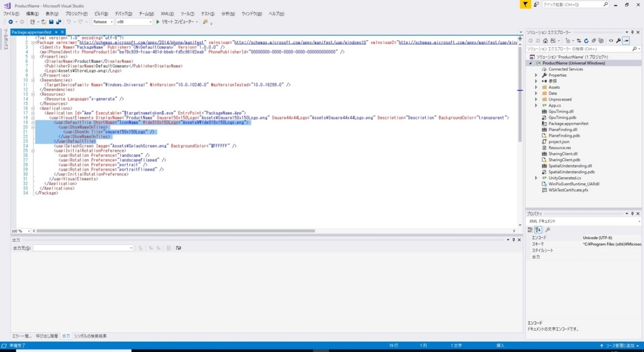
Task: Click the エンコード value Unicode (UTF-8)
Action: [x=597, y=237]
